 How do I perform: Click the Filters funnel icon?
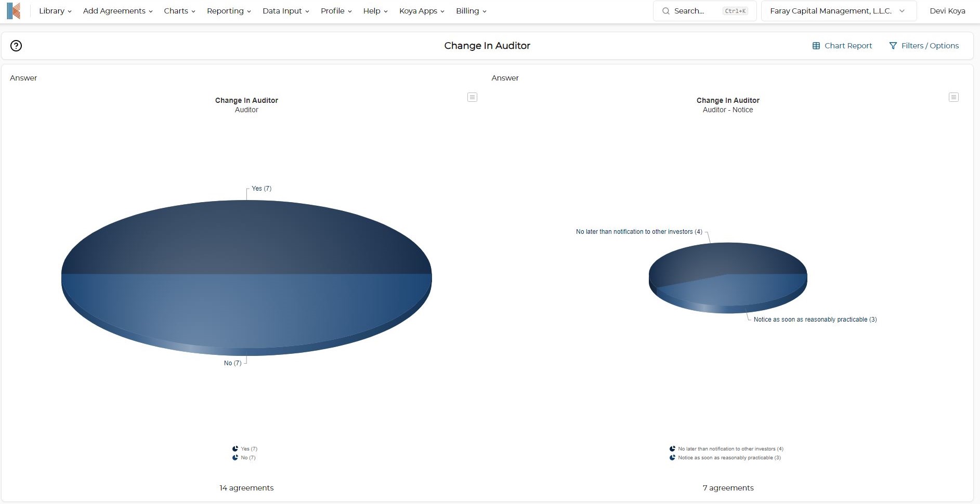pos(893,46)
